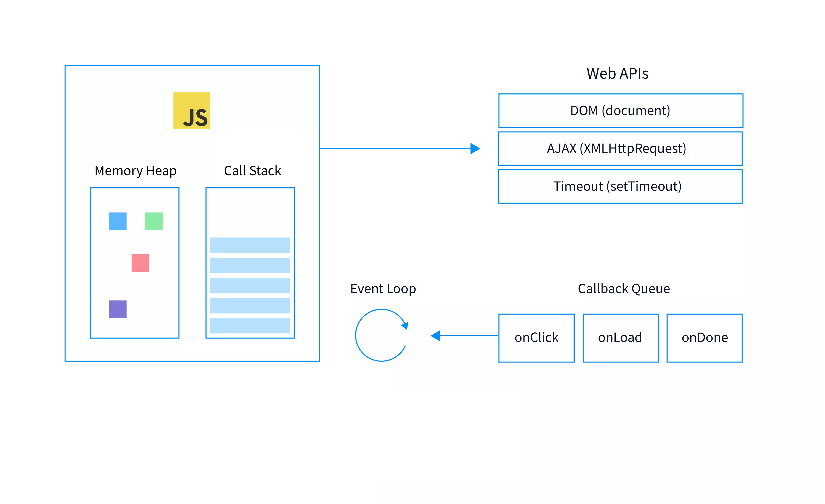Click the Memory Heap label
Screen dimensions: 825x504
[135, 171]
